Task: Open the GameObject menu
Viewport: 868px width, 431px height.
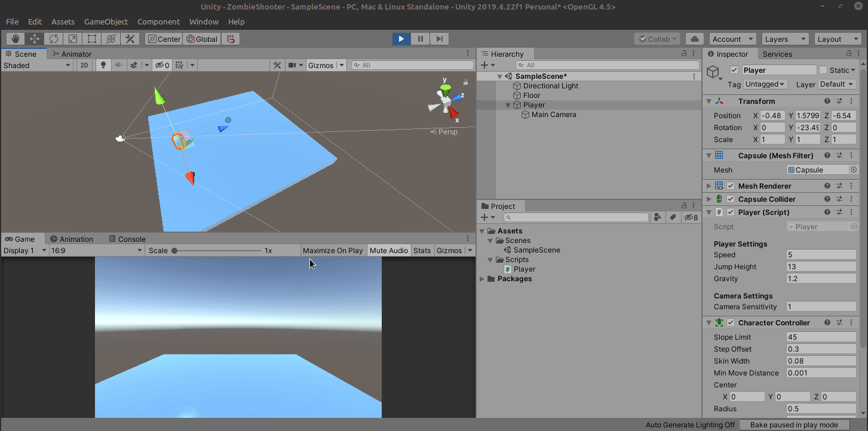Action: 106,21
